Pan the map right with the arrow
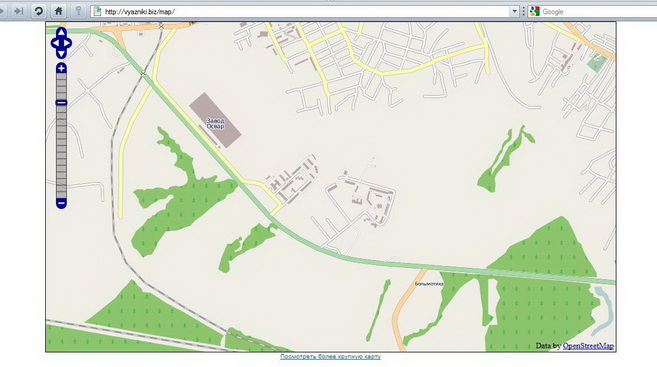 pyautogui.click(x=67, y=43)
